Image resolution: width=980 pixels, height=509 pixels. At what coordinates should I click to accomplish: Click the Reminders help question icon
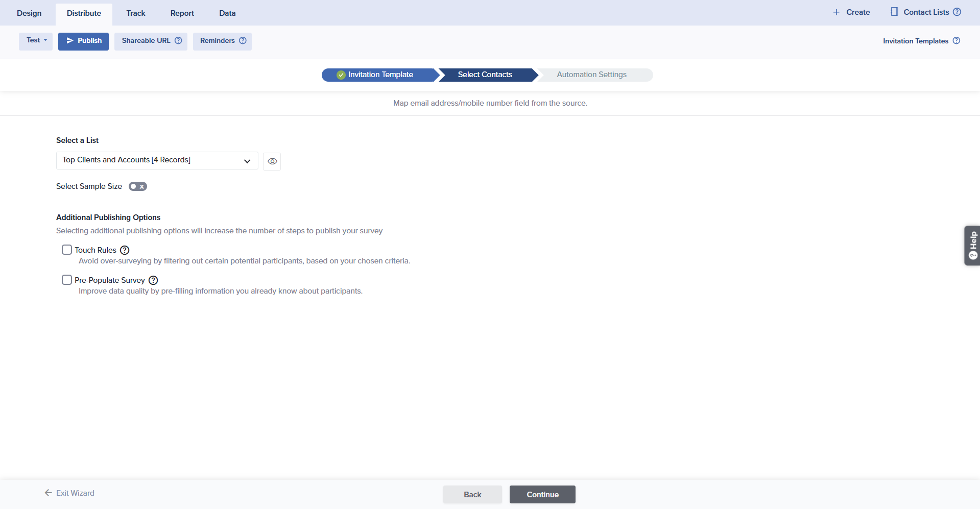(243, 41)
